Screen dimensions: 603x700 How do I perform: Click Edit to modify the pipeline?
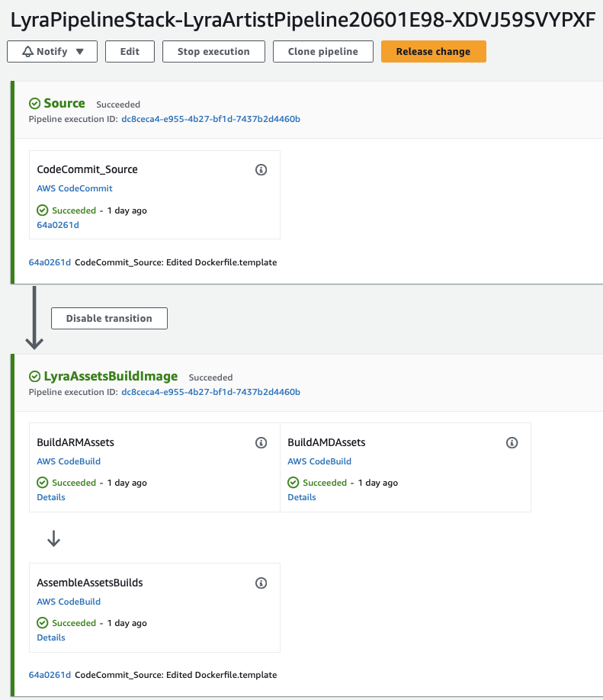[130, 51]
